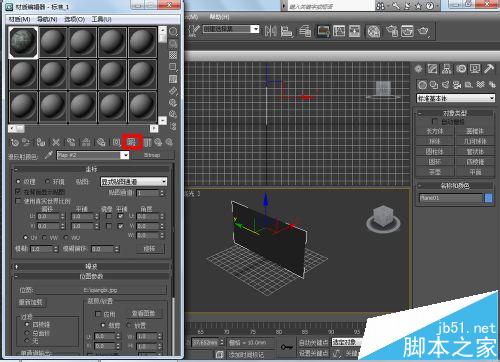Viewport: 500px width, 362px height.
Task: Click 查看图像 (View Image) button
Action: [x=143, y=314]
